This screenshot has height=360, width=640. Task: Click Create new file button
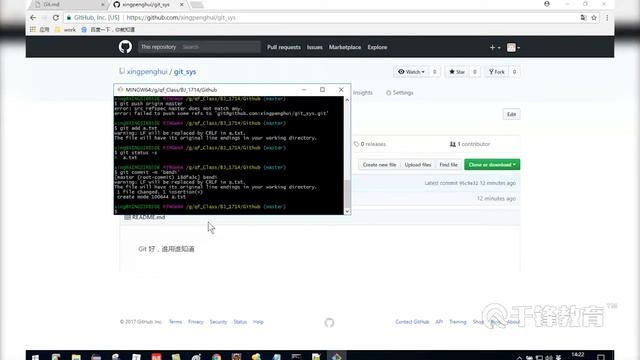tap(379, 164)
